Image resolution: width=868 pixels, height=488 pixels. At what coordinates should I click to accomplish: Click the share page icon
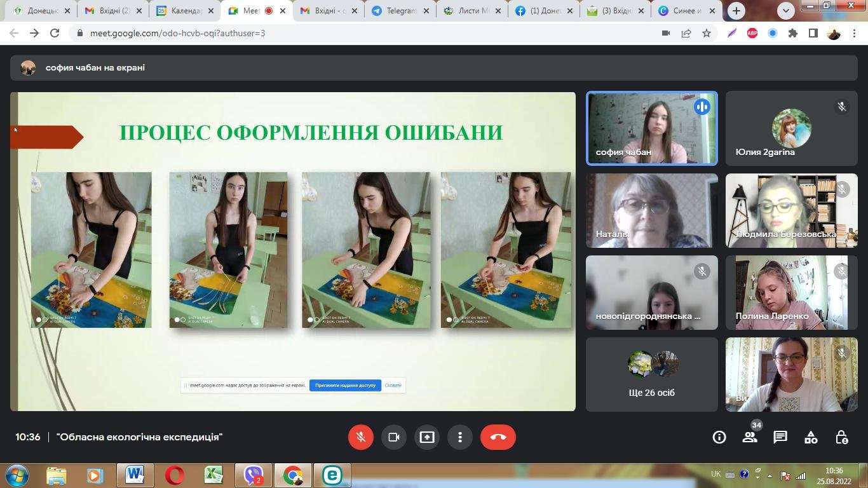[686, 33]
